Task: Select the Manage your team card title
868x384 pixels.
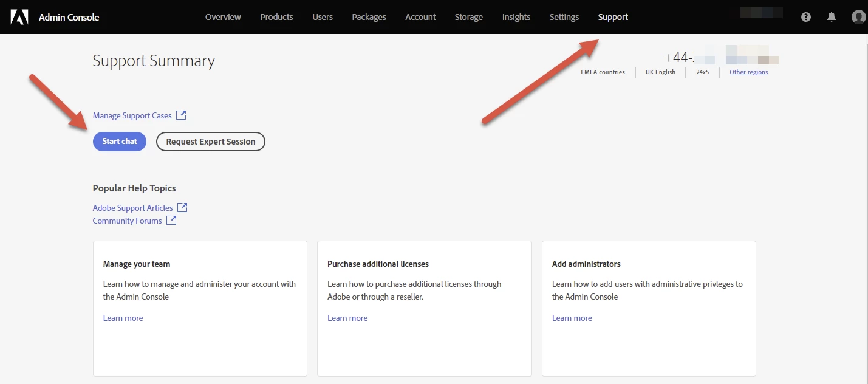Action: point(137,264)
